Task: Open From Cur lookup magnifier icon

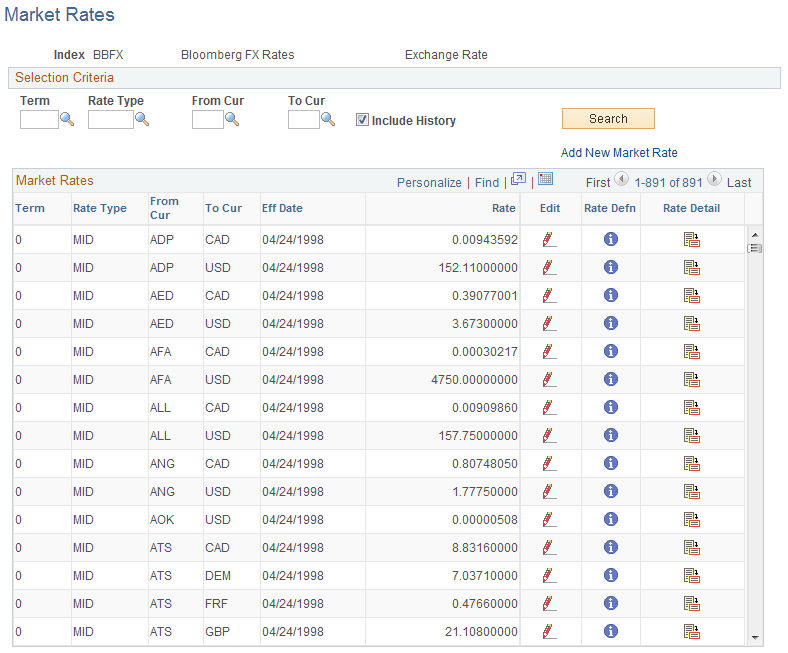Action: [232, 119]
